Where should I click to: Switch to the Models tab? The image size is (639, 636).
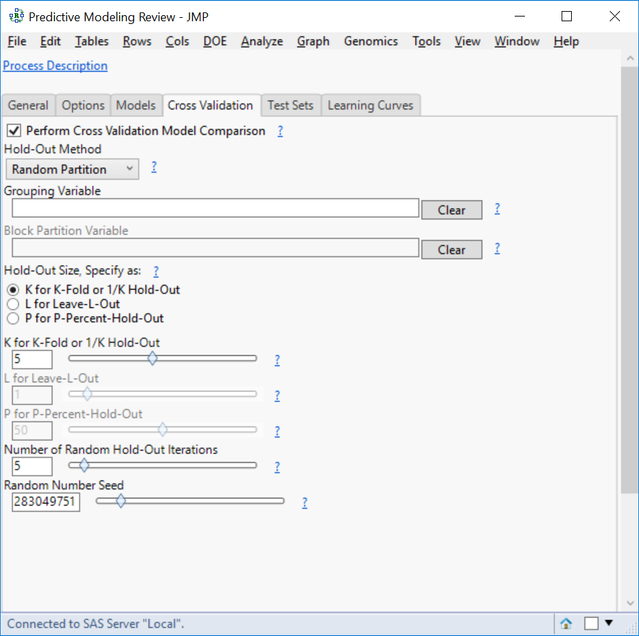point(136,106)
